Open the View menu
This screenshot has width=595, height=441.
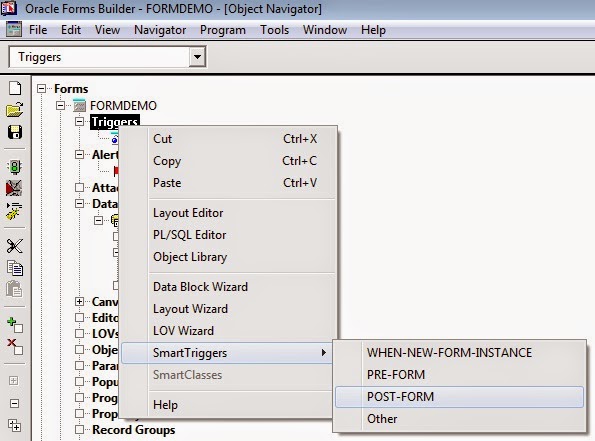(107, 30)
